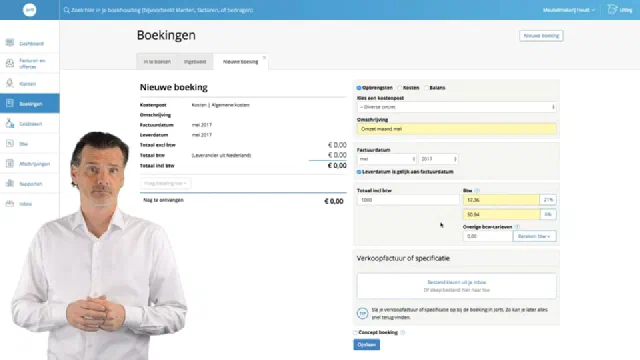
Task: Click the Overige btw-tarieven amount field
Action: [488, 236]
